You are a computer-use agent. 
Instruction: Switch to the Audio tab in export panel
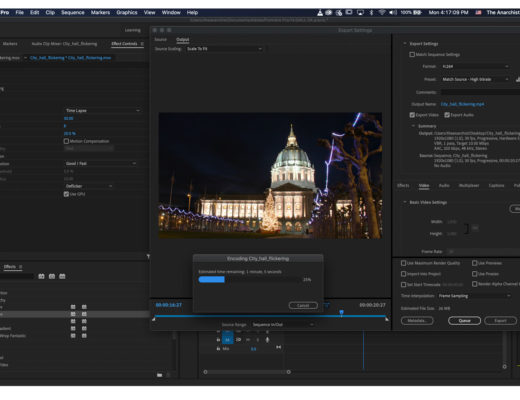pyautogui.click(x=444, y=185)
